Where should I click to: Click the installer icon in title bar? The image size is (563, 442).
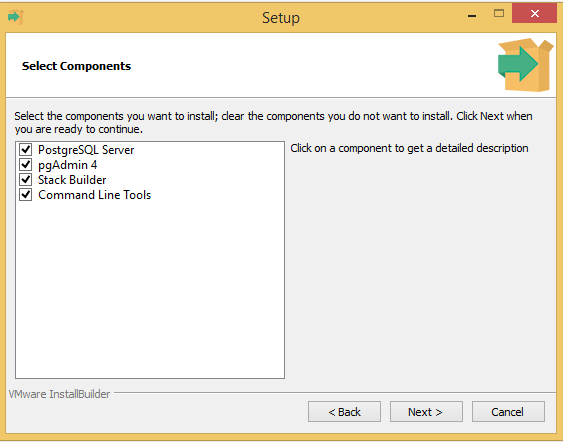(15, 17)
